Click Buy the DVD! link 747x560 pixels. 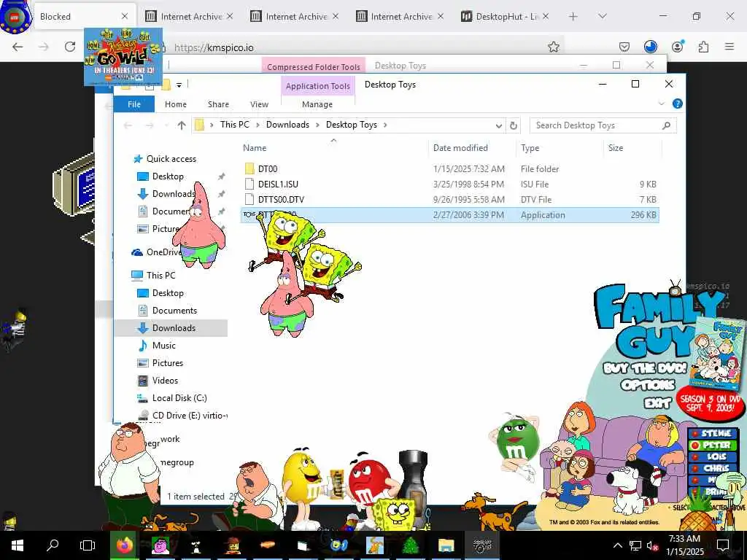pos(645,367)
